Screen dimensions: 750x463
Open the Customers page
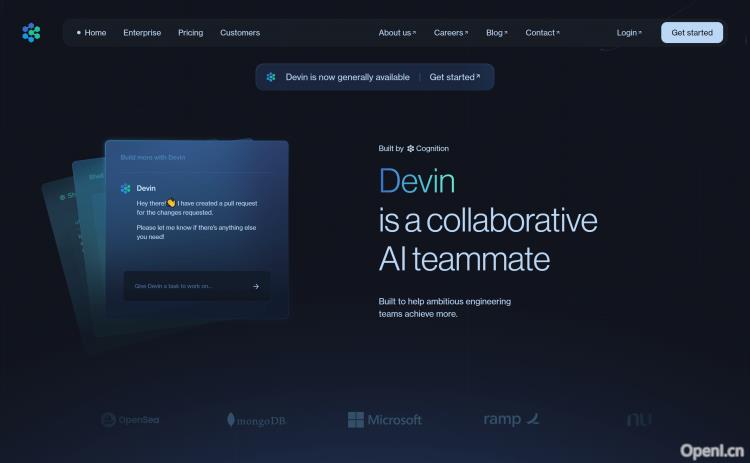[240, 33]
